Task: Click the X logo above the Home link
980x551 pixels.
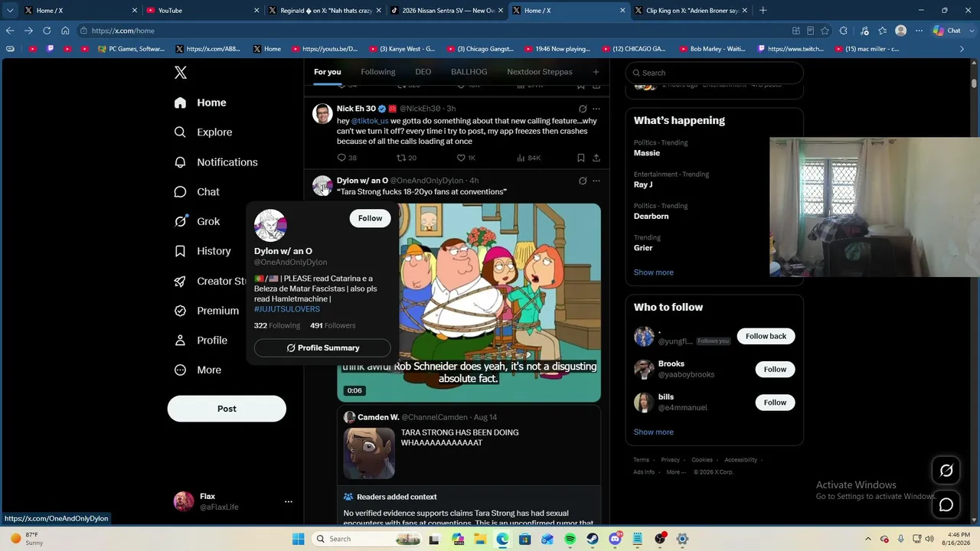Action: click(181, 73)
